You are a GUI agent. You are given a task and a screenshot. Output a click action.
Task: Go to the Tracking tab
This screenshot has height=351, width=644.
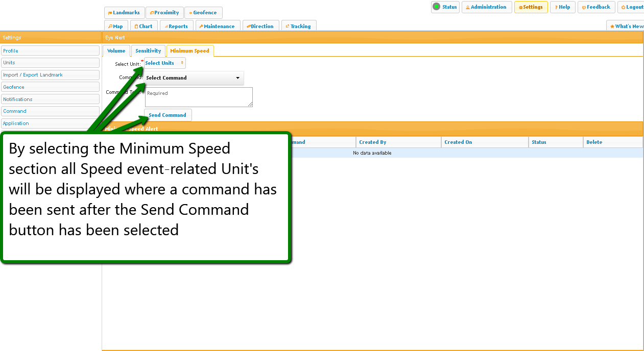[299, 26]
